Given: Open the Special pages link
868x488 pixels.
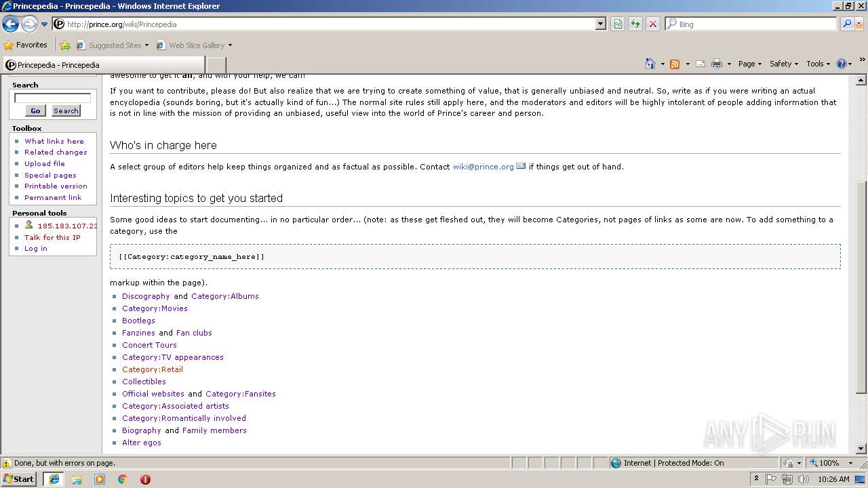Looking at the screenshot, I should coord(50,175).
